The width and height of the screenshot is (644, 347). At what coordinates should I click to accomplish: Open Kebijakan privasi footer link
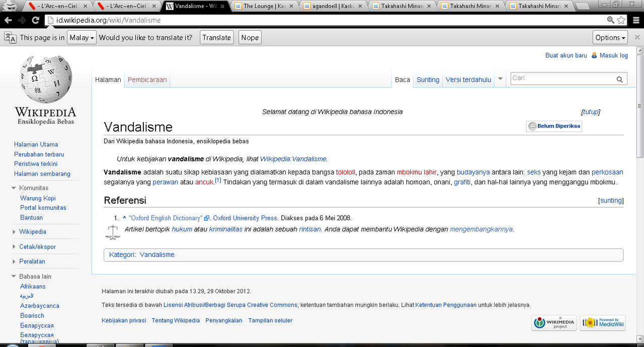(x=124, y=320)
